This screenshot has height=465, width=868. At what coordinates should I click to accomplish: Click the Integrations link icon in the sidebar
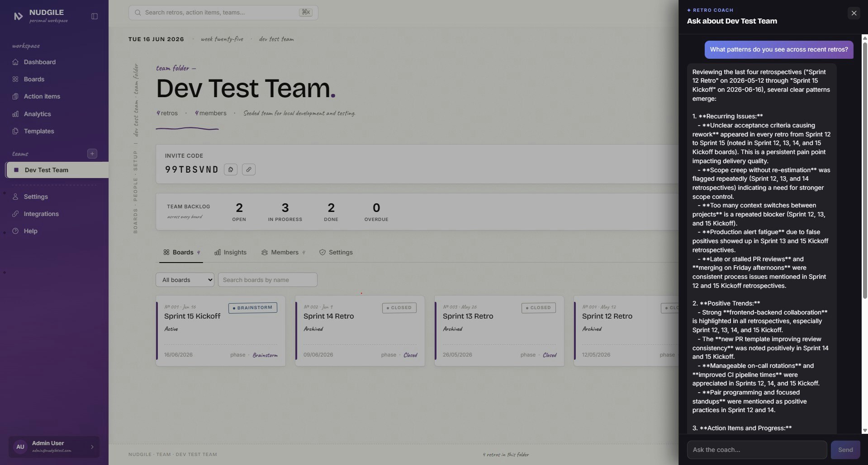point(15,214)
